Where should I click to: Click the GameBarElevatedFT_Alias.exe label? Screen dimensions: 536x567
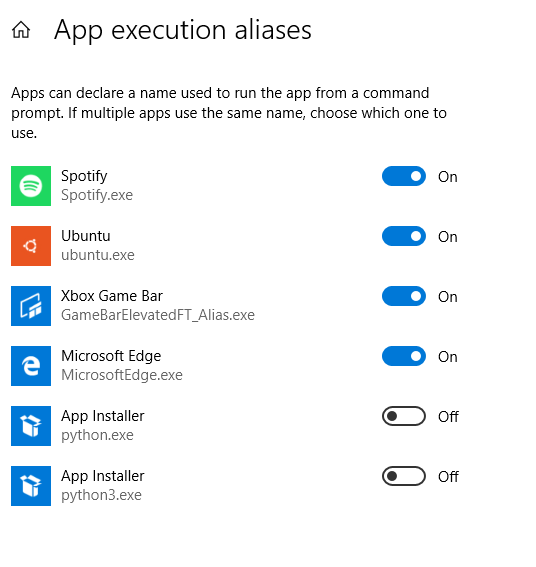(158, 315)
